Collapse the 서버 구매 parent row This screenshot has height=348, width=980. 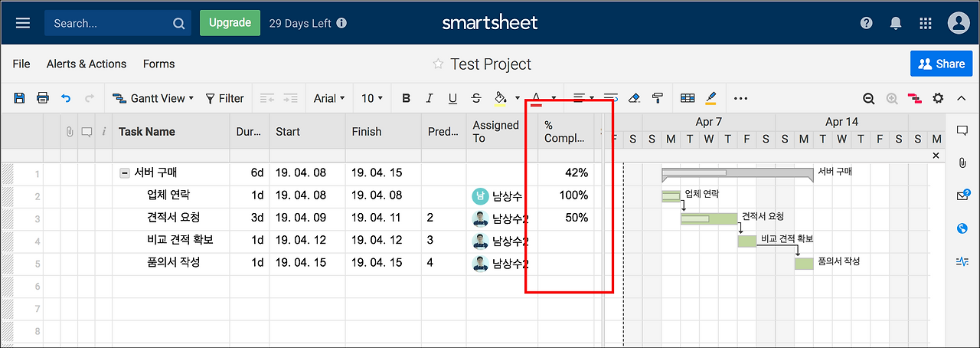point(124,173)
